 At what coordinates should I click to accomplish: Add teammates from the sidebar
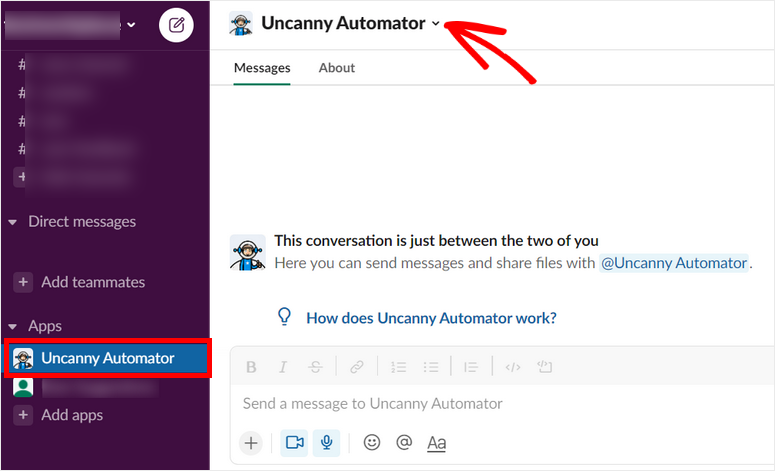click(93, 282)
